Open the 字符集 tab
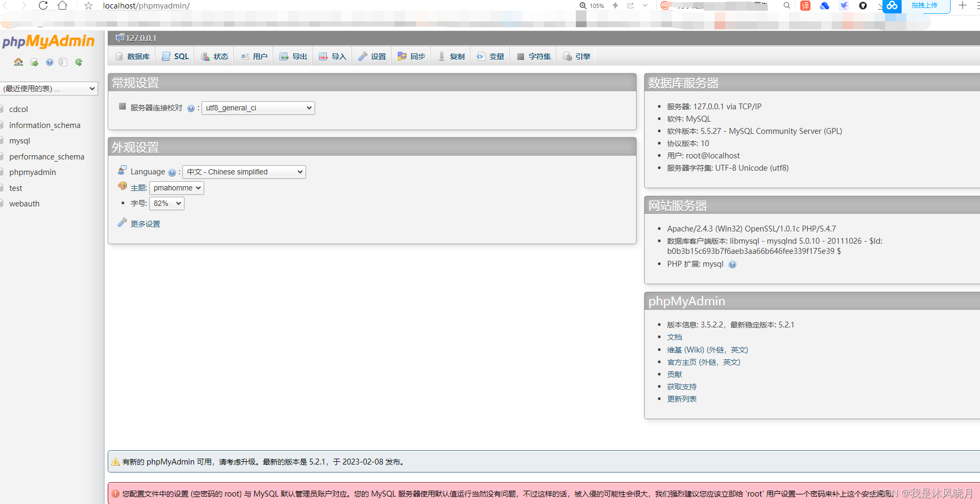 point(534,57)
